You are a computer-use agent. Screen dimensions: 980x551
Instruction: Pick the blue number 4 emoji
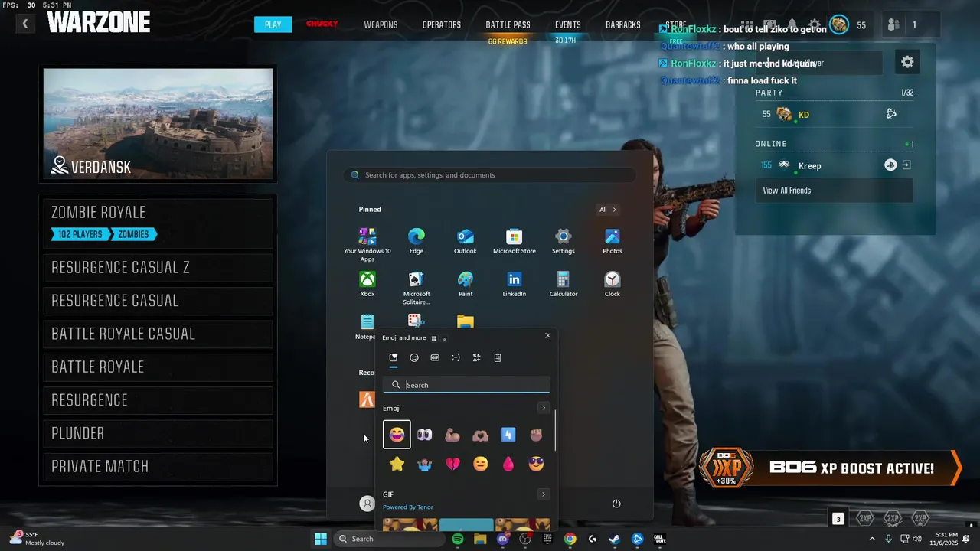[x=508, y=435]
